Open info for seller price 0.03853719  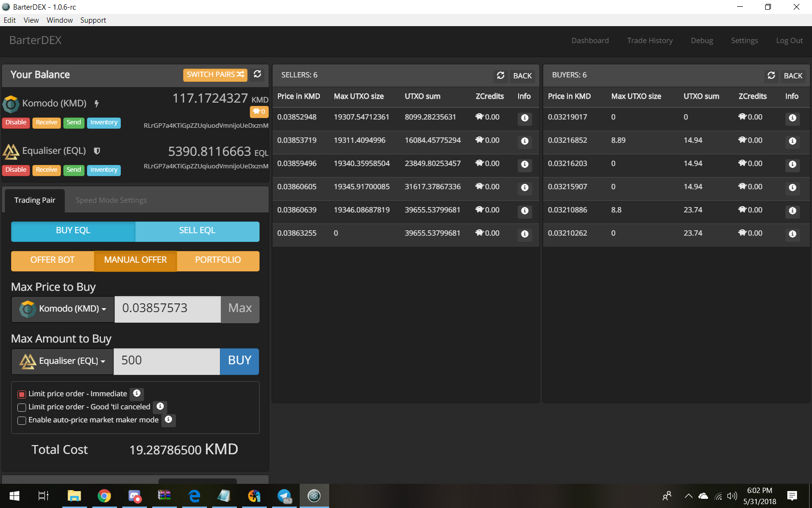(525, 141)
